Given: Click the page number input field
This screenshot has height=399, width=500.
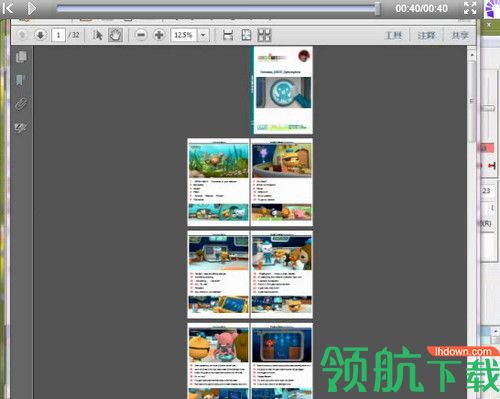Looking at the screenshot, I should [58, 35].
